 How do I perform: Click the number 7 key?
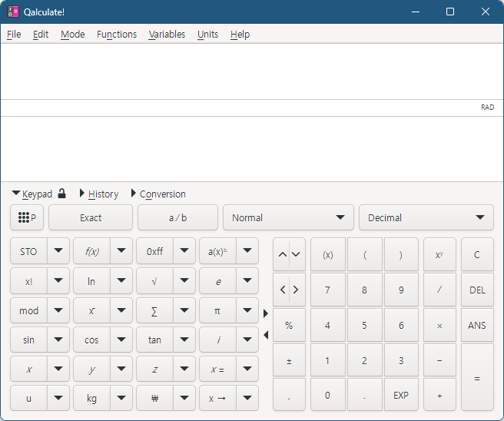328,290
